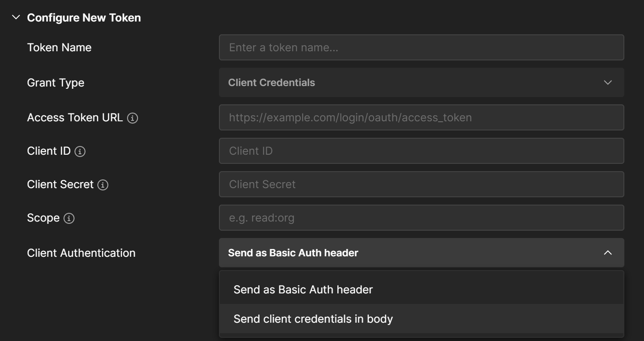Screen dimensions: 644x341
Task: Select 'Send client credentials in body' option
Action: 313,319
